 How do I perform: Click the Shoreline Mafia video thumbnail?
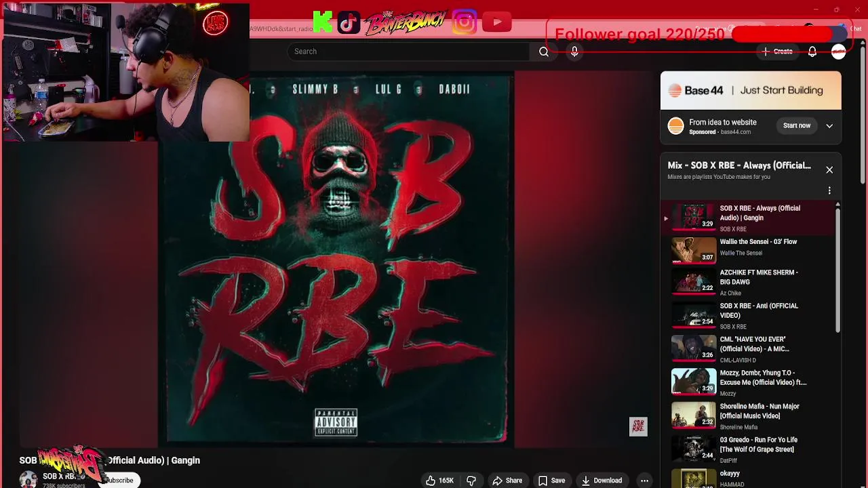point(694,416)
